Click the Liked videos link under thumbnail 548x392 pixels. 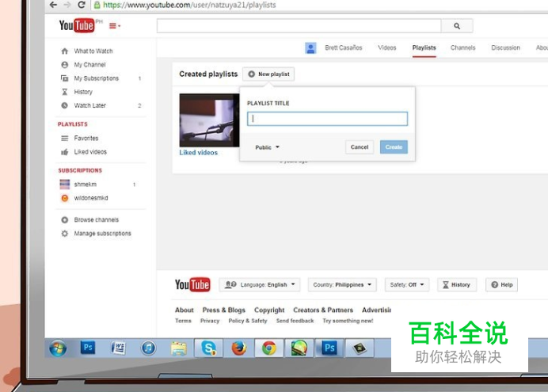pos(199,153)
